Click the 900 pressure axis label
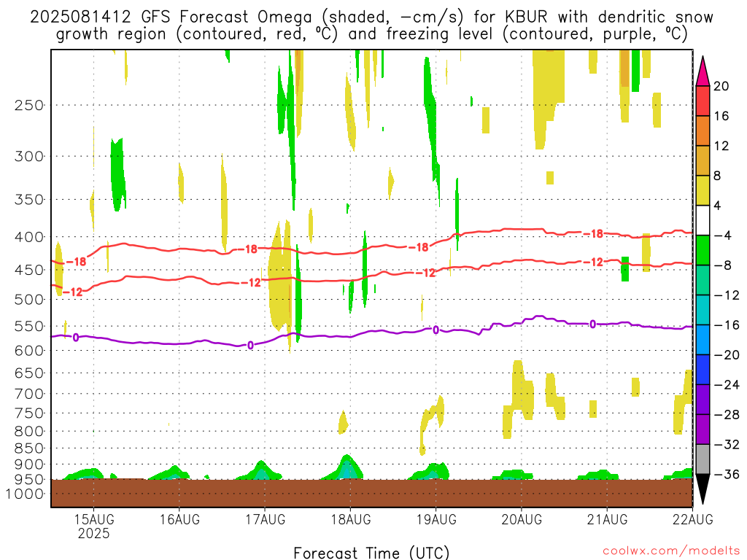The image size is (747, 560). point(29,464)
